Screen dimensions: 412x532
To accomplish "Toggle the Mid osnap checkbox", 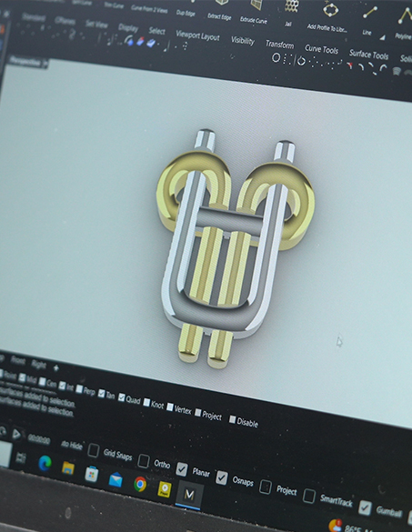I will (23, 377).
